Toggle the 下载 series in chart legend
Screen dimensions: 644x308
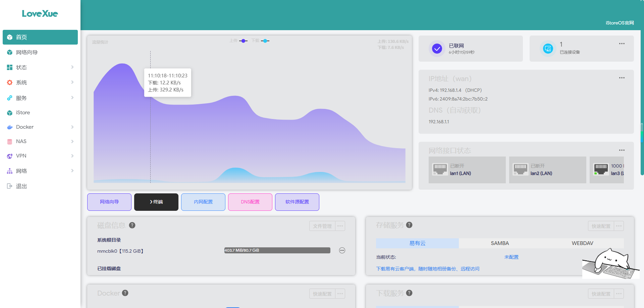point(260,41)
